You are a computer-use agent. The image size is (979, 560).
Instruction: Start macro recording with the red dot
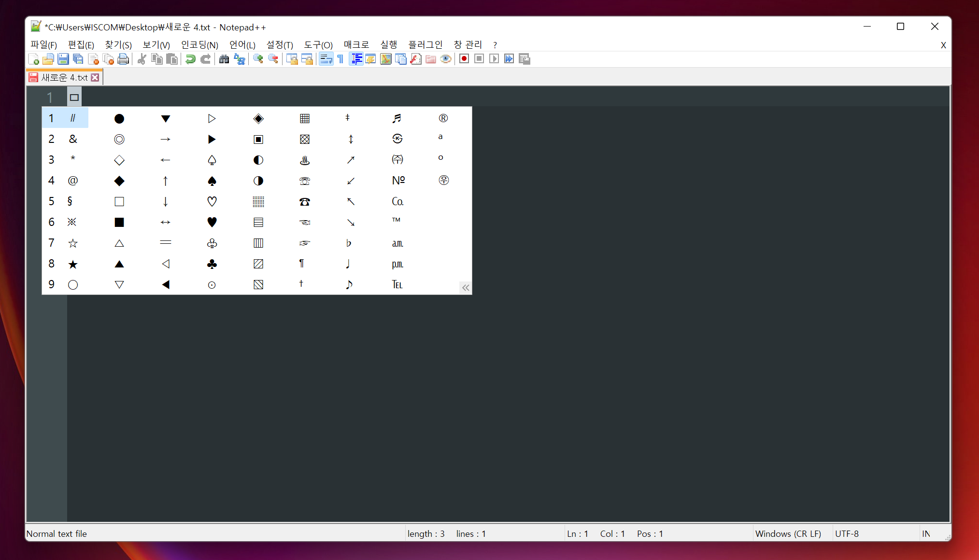pyautogui.click(x=464, y=59)
